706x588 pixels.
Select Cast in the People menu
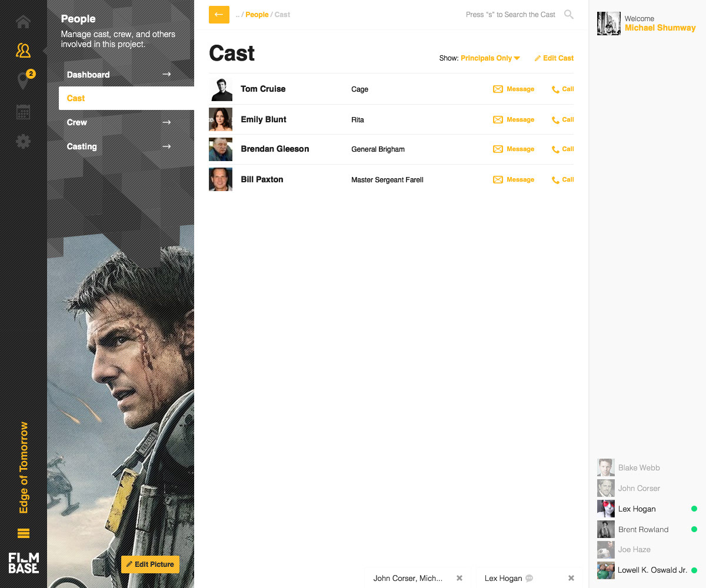(x=126, y=98)
